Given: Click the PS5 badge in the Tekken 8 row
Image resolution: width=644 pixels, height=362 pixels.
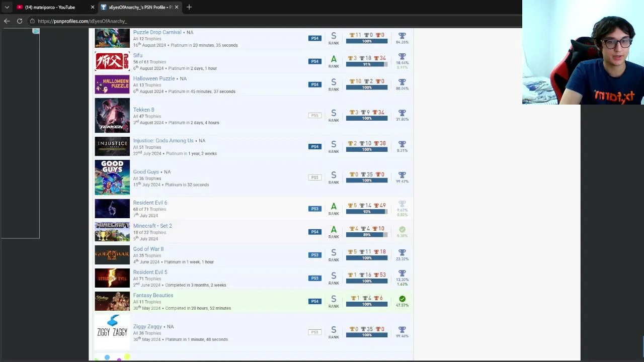Looking at the screenshot, I should pos(314,116).
